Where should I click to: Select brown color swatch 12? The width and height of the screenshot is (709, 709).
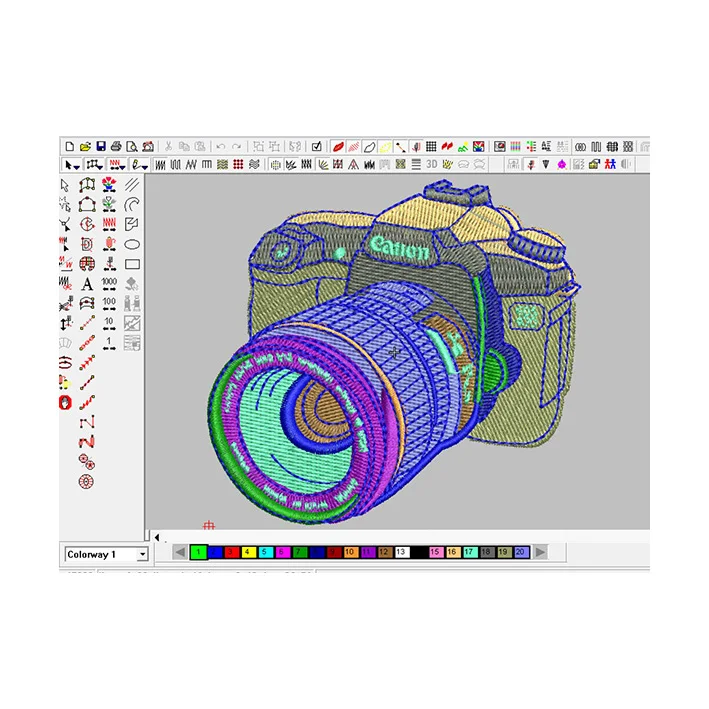[x=384, y=552]
